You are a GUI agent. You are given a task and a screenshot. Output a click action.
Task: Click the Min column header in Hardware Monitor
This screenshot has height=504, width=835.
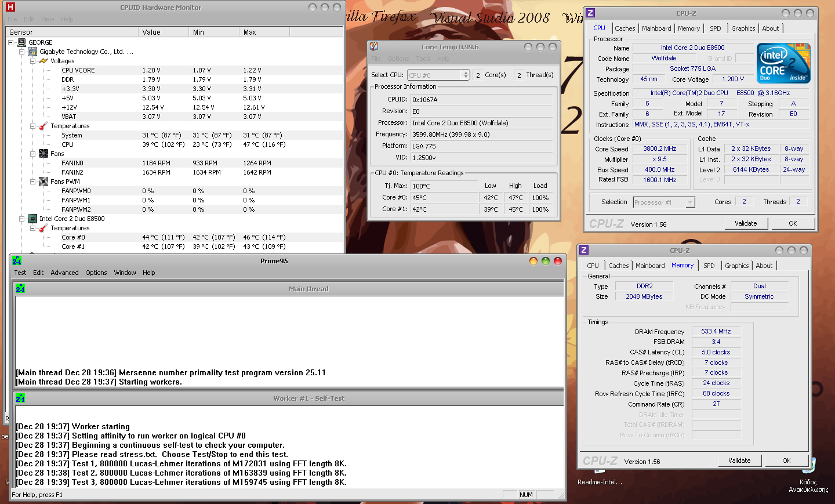pyautogui.click(x=214, y=32)
